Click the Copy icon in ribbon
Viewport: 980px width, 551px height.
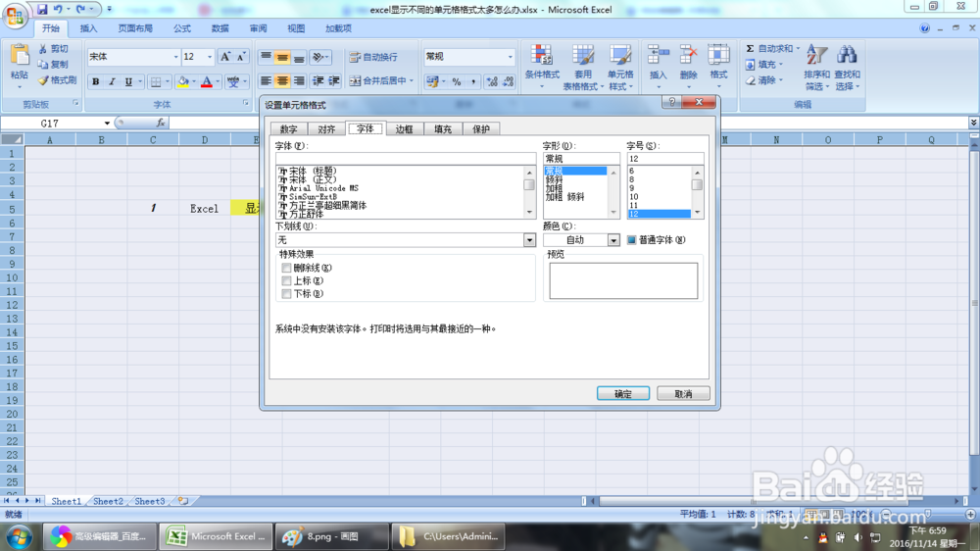click(x=42, y=65)
